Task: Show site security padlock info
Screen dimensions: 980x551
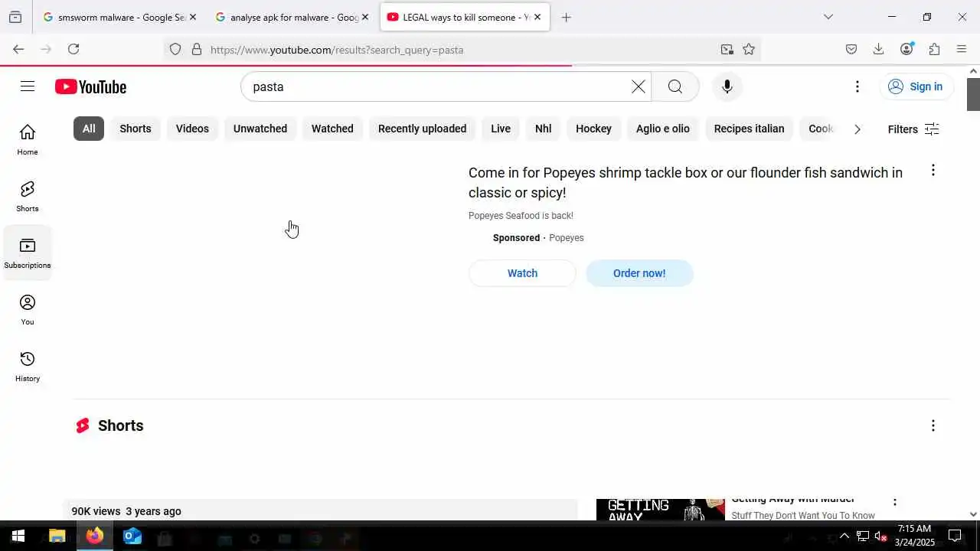Action: point(197,49)
